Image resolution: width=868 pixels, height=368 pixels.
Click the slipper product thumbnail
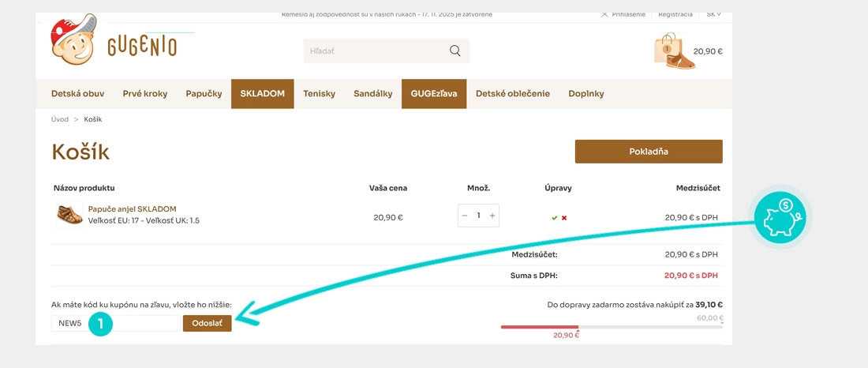(69, 215)
